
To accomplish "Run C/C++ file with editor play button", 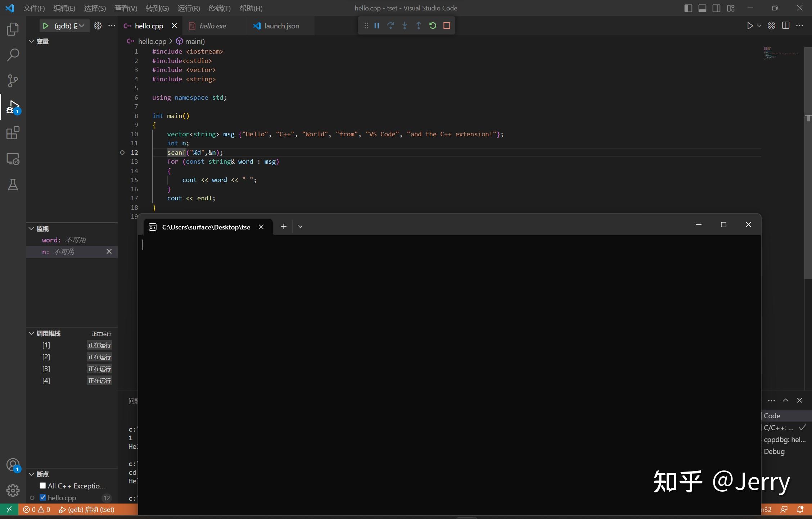I will click(x=750, y=26).
